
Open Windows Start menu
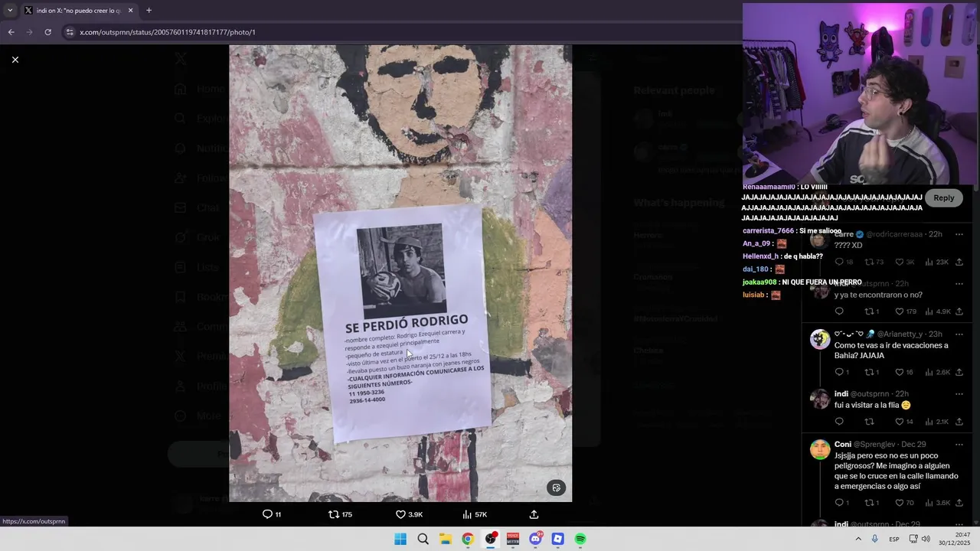400,539
